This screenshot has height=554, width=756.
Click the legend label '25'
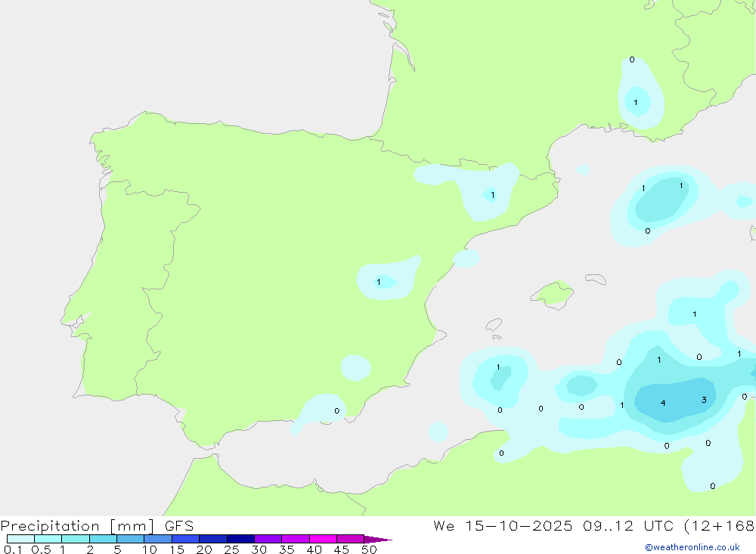click(231, 549)
